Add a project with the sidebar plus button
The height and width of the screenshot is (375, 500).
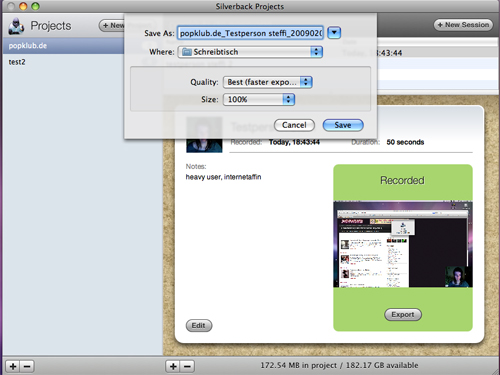(13, 367)
